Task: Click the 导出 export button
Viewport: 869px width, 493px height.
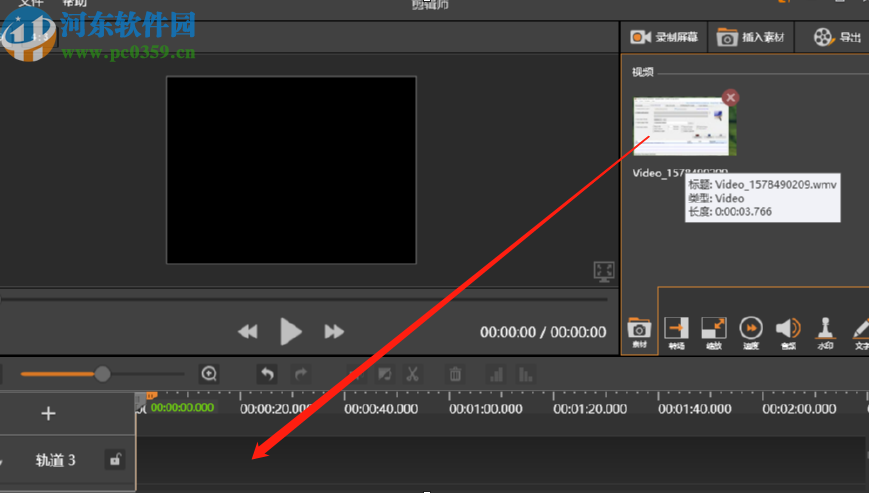Action: 836,38
